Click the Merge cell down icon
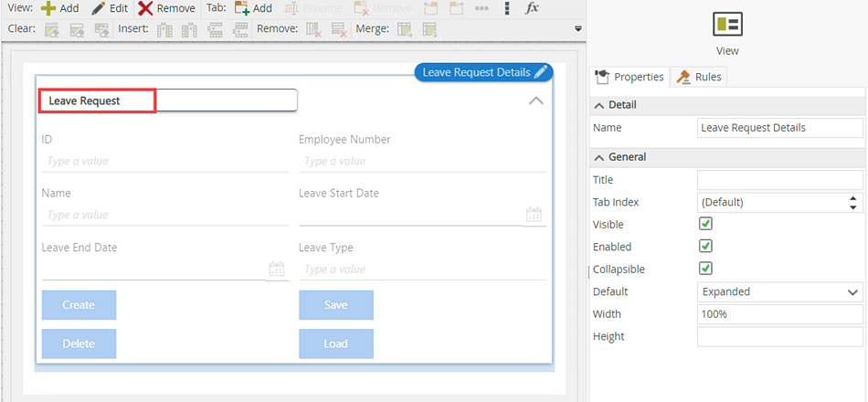This screenshot has height=402, width=868. 429,30
